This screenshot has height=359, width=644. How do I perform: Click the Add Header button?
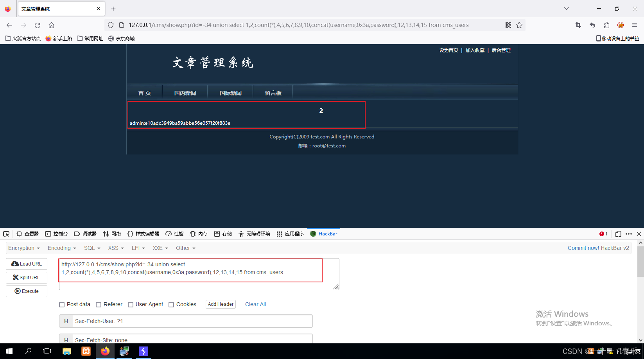click(221, 304)
